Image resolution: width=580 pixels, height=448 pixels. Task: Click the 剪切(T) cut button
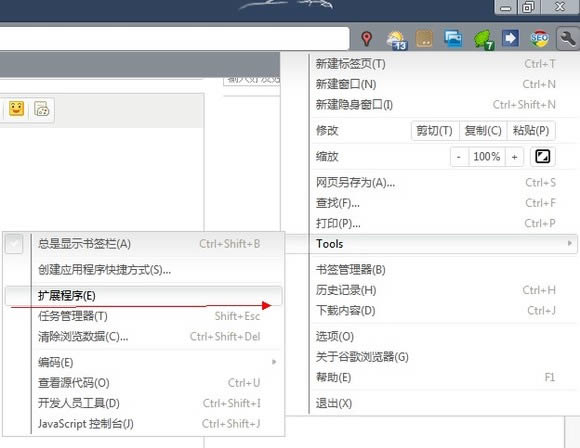(x=435, y=131)
